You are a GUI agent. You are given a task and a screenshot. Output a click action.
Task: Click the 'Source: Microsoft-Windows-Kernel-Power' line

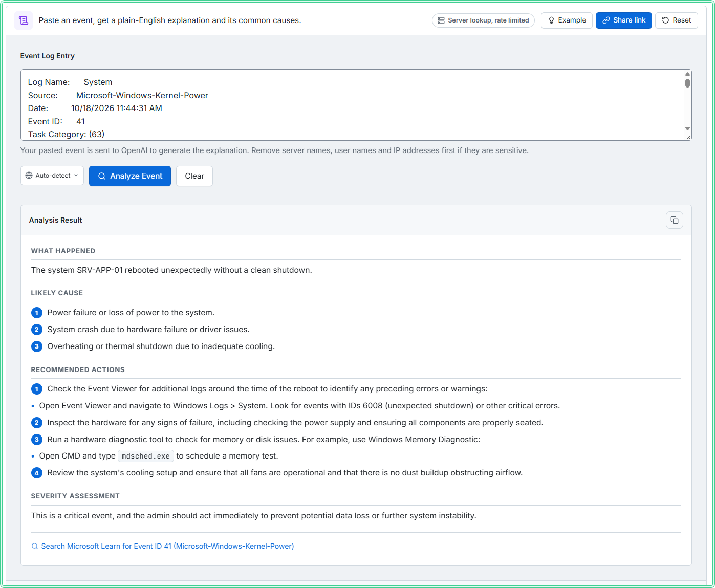118,95
